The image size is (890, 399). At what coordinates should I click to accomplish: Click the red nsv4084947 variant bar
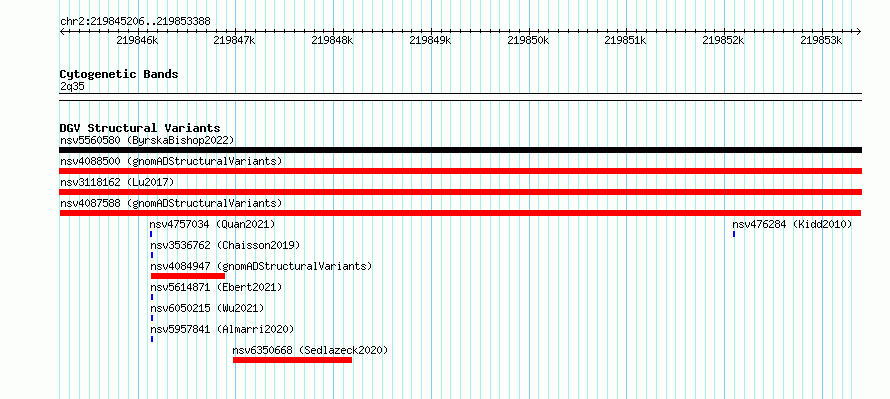pos(188,276)
